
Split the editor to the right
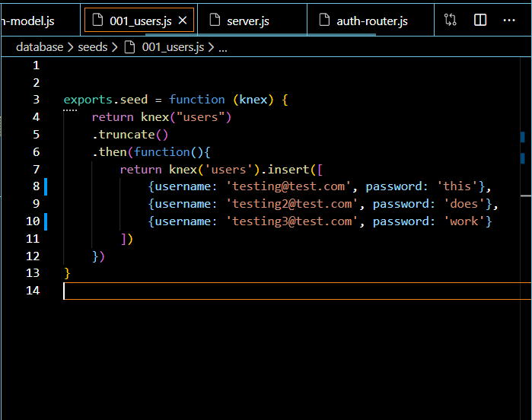click(480, 20)
